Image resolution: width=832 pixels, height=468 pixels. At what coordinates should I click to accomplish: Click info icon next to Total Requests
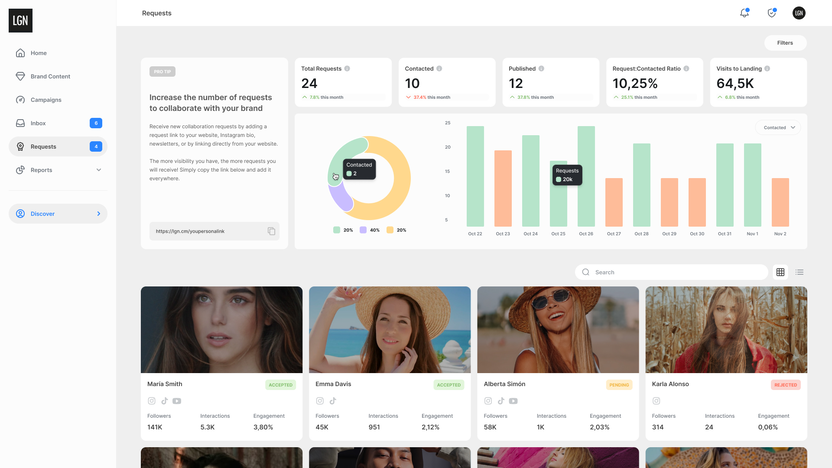pos(347,69)
